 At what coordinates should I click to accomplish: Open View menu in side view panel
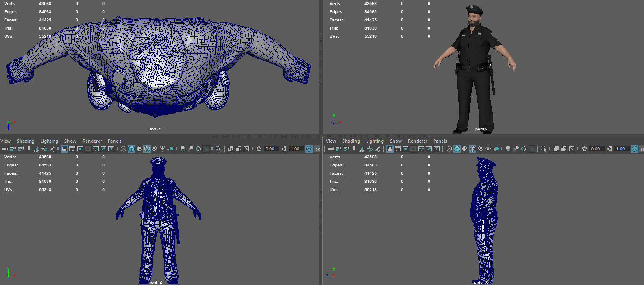pyautogui.click(x=331, y=141)
